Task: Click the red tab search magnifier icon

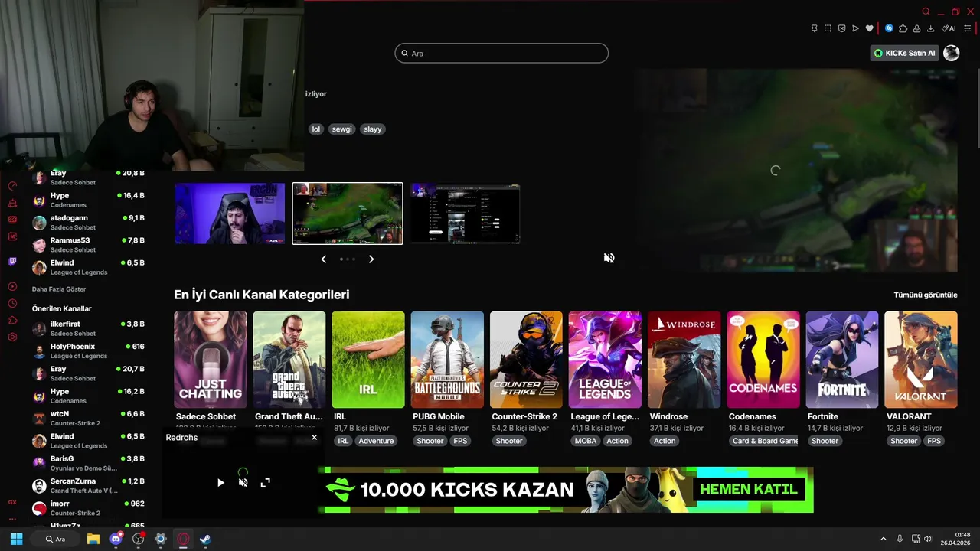Action: coord(926,11)
